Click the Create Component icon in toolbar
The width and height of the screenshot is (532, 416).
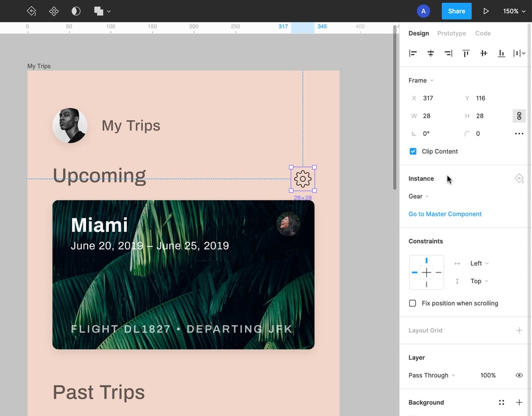point(54,11)
